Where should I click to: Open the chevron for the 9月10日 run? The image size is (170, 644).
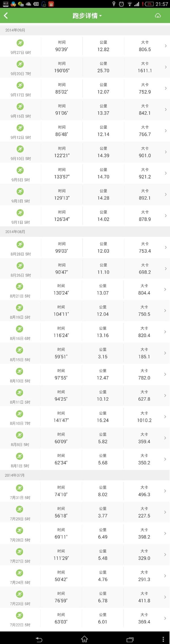coord(166,152)
